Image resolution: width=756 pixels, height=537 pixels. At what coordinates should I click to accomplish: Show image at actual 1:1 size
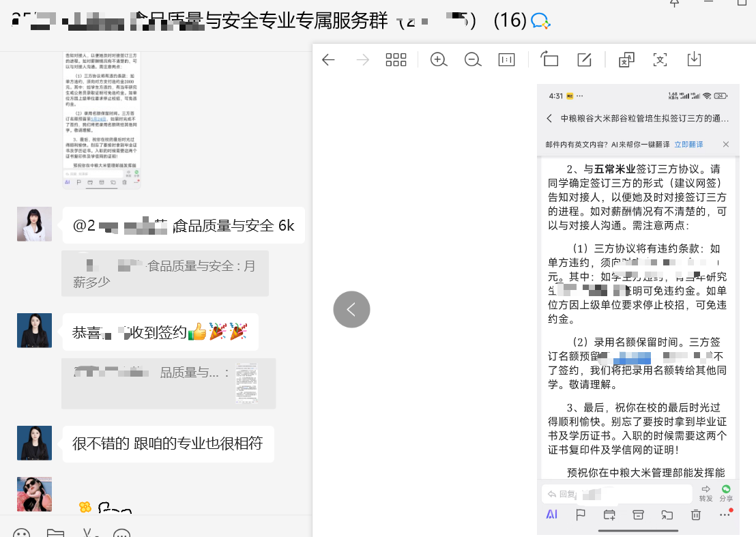507,60
